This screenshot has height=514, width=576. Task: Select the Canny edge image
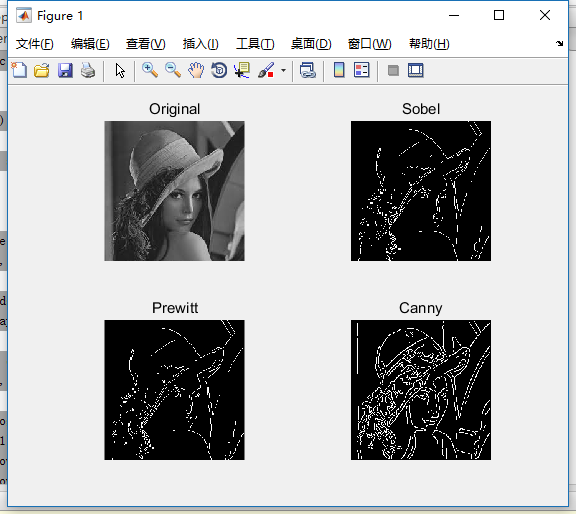pos(421,390)
